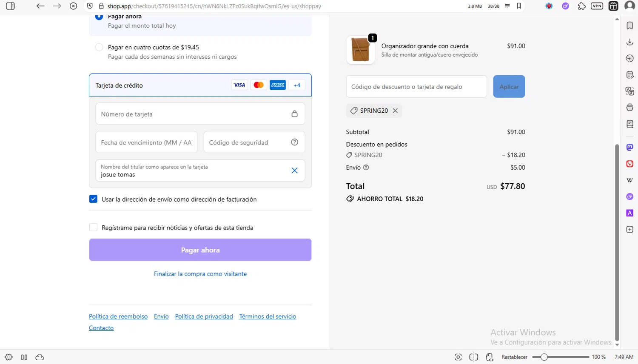Click the Pagar ahora button

pos(200,250)
